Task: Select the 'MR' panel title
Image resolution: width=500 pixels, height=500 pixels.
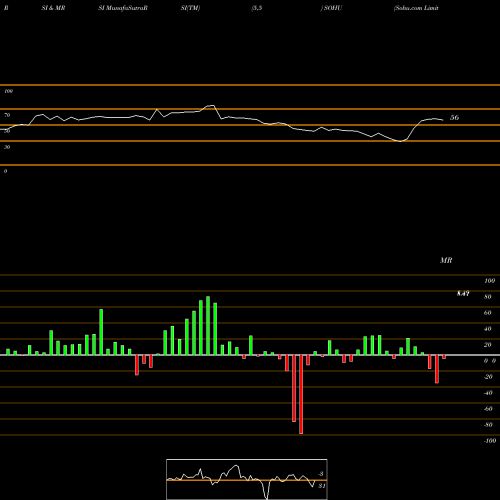Action: tap(446, 260)
